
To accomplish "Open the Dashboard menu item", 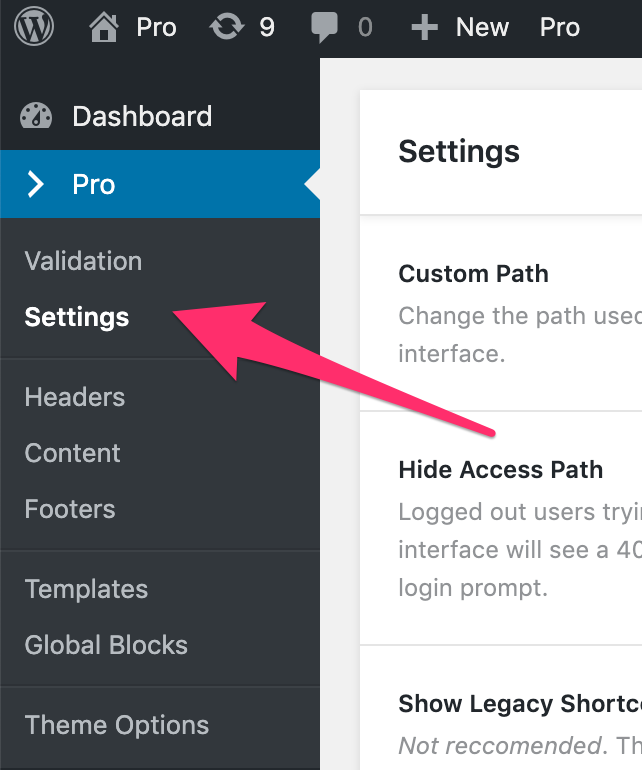I will pos(142,116).
